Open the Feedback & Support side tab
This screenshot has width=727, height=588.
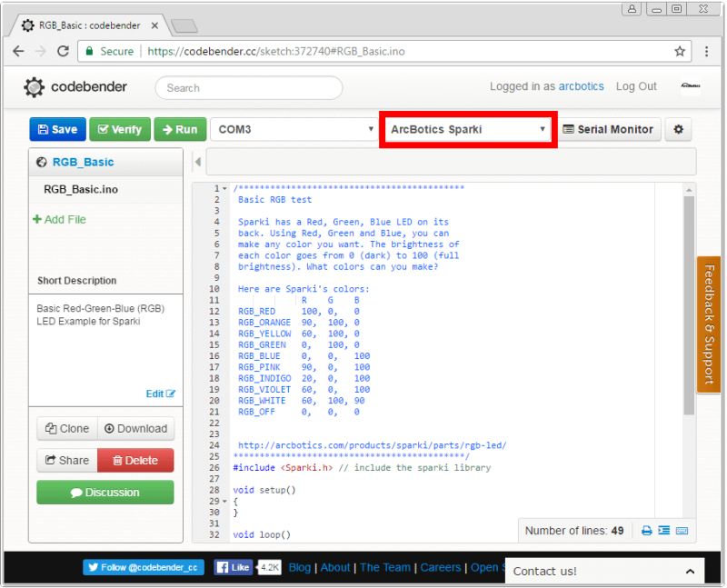pos(709,324)
